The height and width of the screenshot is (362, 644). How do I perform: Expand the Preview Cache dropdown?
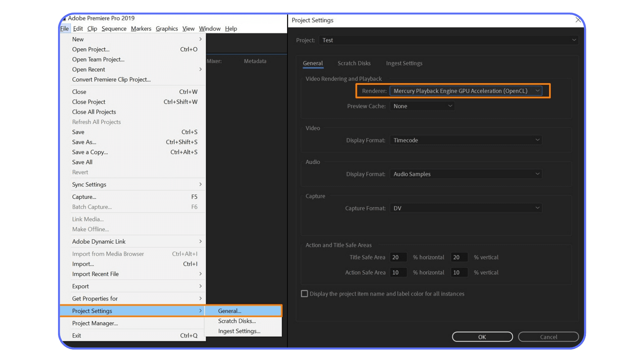[450, 106]
